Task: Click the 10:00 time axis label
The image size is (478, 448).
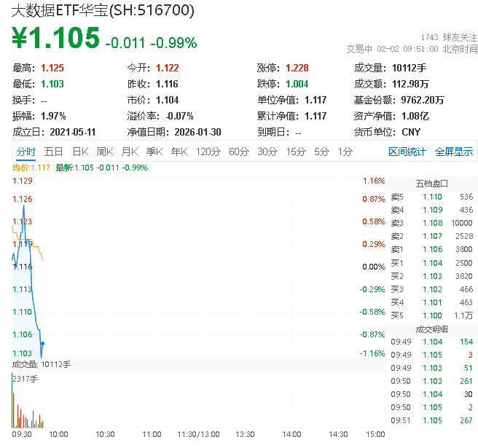Action: 58,434
